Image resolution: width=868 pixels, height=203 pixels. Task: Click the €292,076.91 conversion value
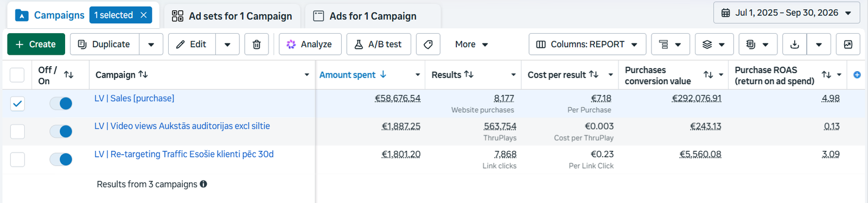click(697, 98)
